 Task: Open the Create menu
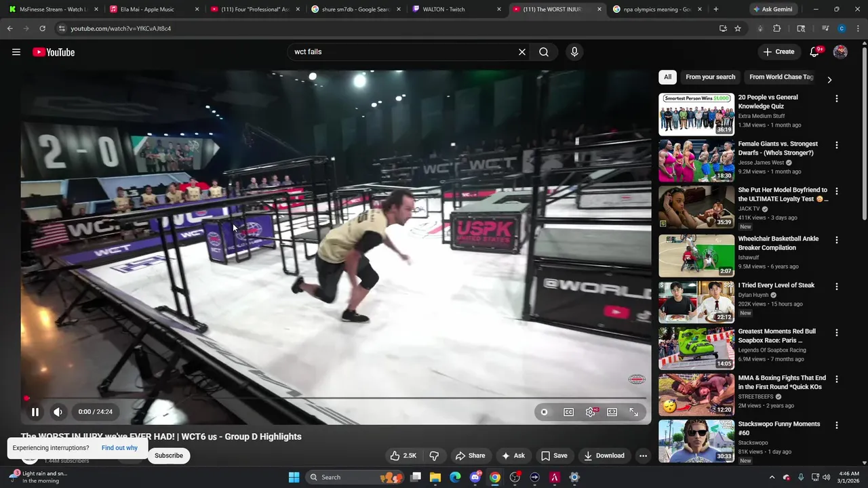(778, 52)
